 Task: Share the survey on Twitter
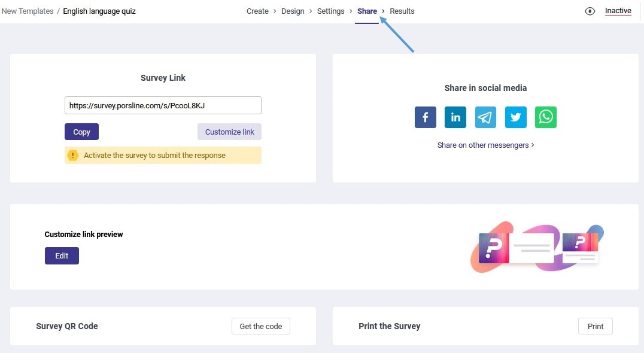pyautogui.click(x=515, y=117)
